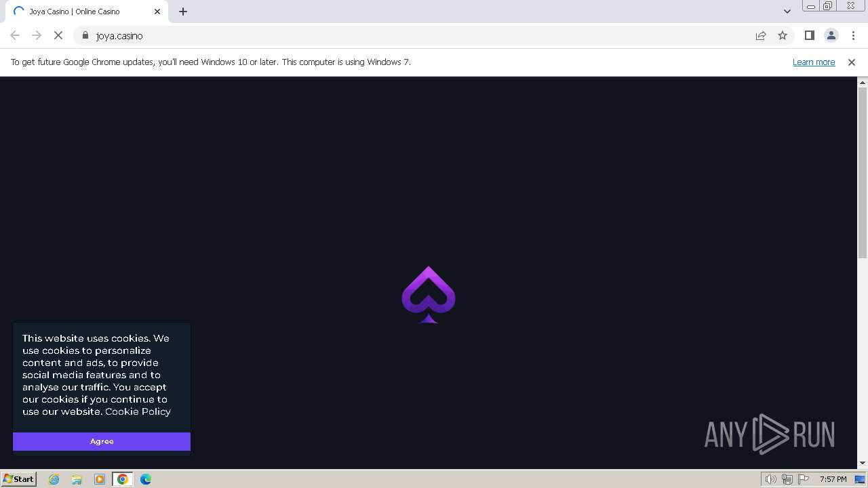The image size is (868, 488).
Task: Open the volume control in the tray
Action: [770, 479]
